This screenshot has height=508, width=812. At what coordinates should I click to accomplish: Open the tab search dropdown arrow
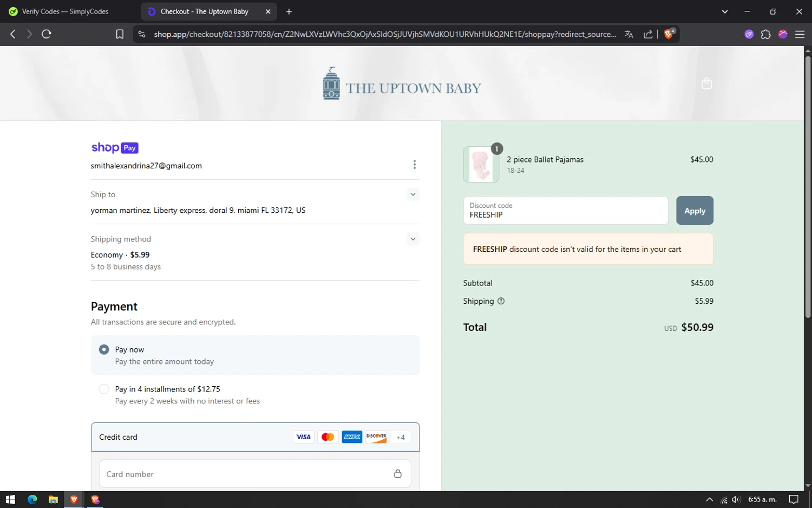725,11
